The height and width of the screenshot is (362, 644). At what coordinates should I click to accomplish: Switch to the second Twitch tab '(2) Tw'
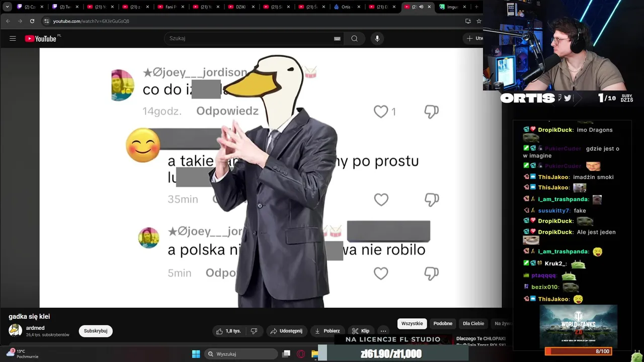point(65,7)
